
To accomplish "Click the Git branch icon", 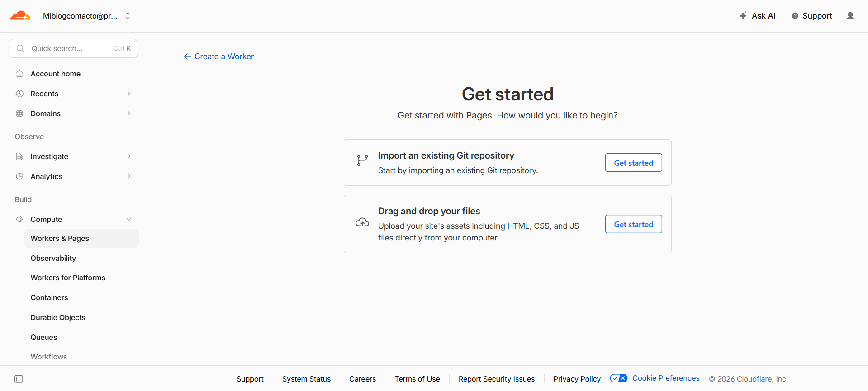I will pyautogui.click(x=362, y=160).
